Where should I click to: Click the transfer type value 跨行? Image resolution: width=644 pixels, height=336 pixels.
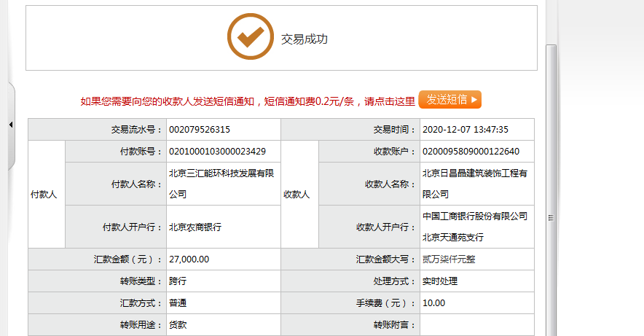(177, 281)
